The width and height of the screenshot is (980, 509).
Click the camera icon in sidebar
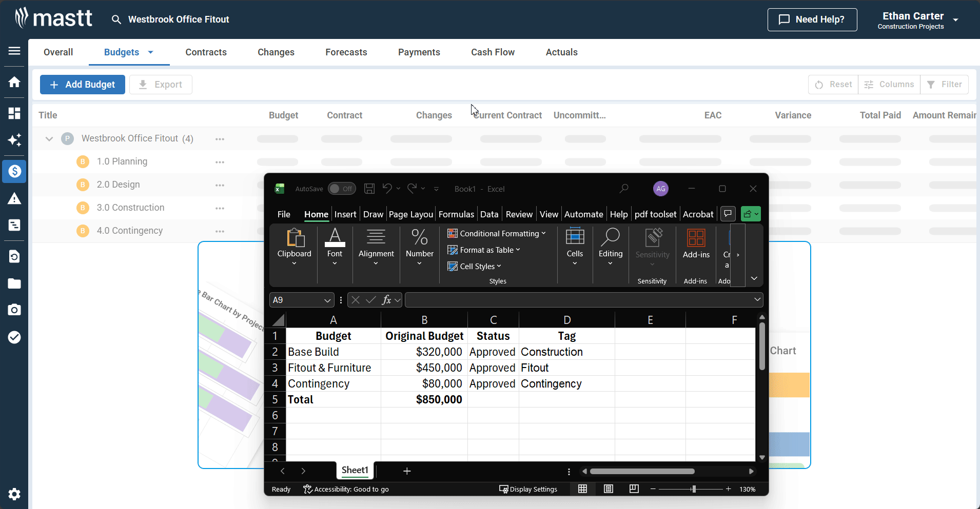click(x=14, y=310)
